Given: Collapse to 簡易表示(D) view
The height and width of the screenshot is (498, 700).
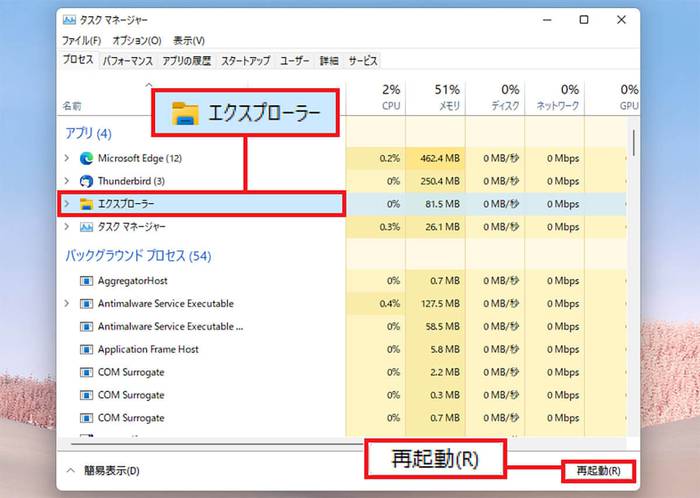Looking at the screenshot, I should [103, 470].
